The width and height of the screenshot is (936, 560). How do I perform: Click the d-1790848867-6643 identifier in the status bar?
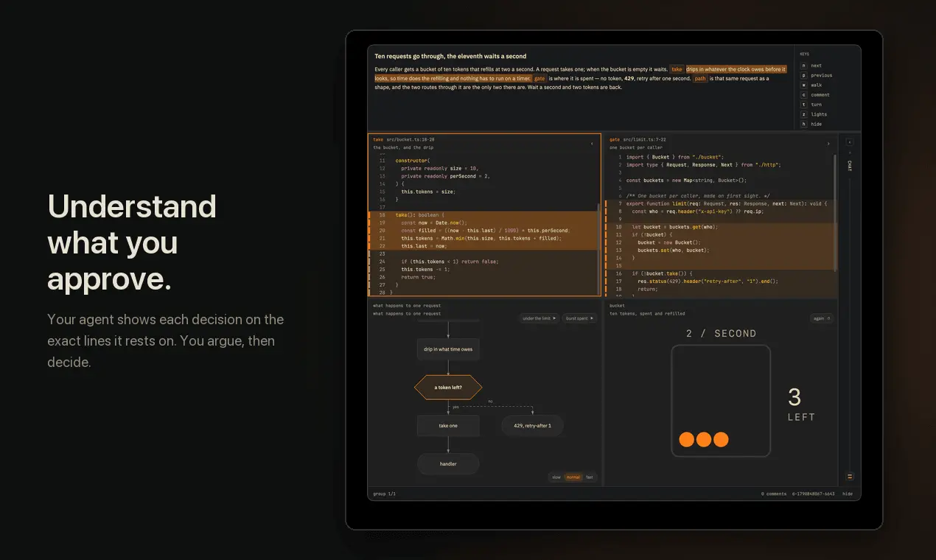point(814,494)
